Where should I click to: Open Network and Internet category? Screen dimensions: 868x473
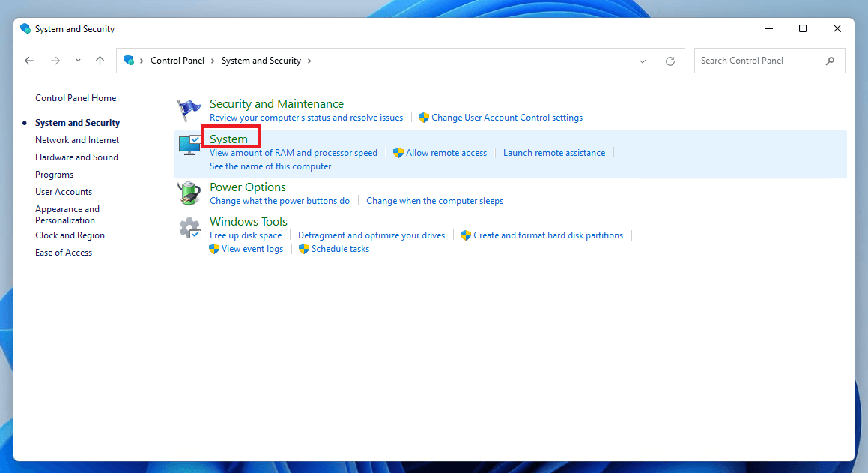pyautogui.click(x=77, y=140)
